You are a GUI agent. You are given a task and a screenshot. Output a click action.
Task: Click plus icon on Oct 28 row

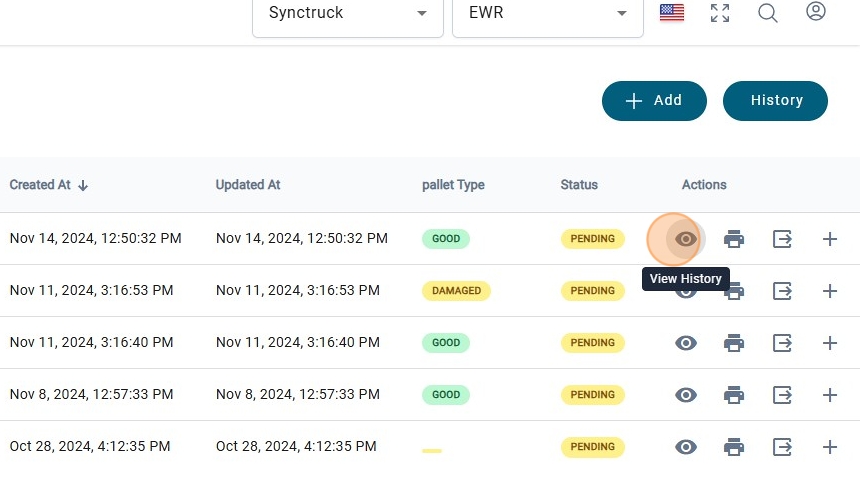829,447
